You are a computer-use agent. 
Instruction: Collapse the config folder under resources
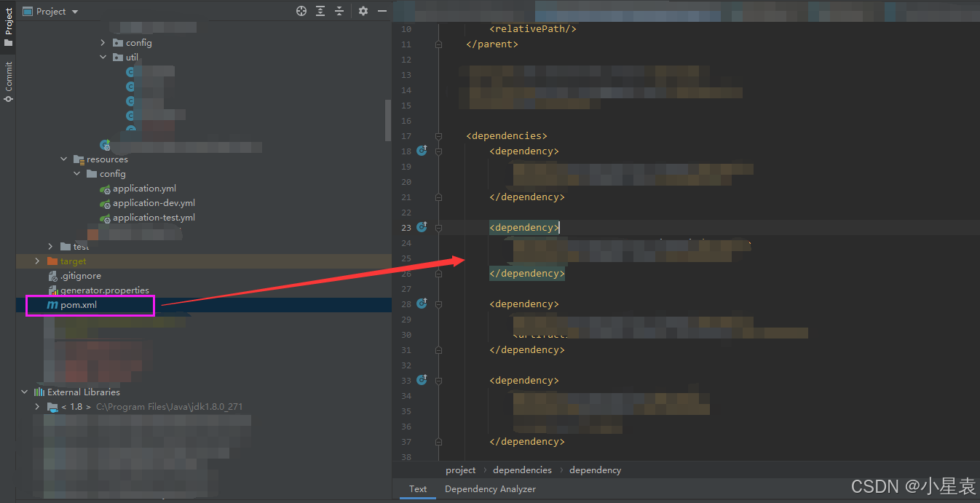76,174
